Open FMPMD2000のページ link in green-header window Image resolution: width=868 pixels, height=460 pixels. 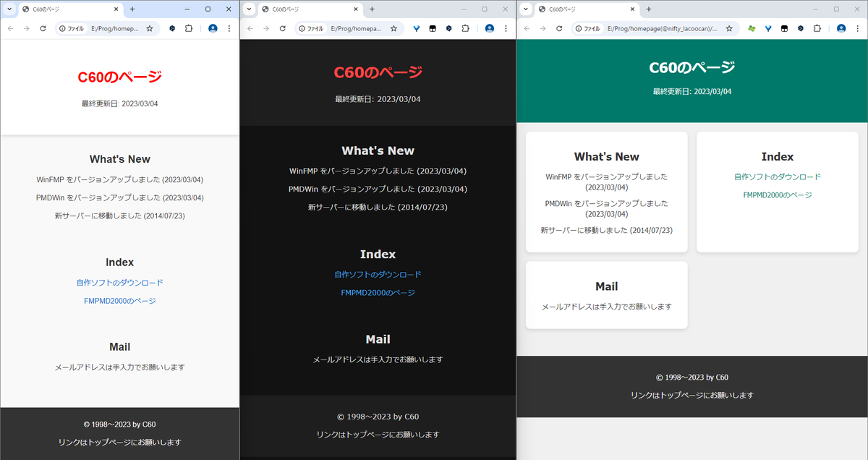tap(778, 195)
